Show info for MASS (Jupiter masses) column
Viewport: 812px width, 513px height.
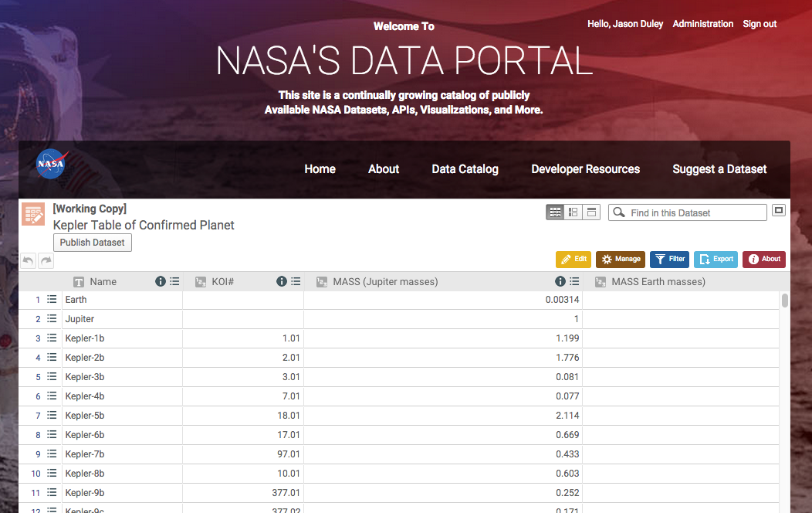pyautogui.click(x=560, y=281)
